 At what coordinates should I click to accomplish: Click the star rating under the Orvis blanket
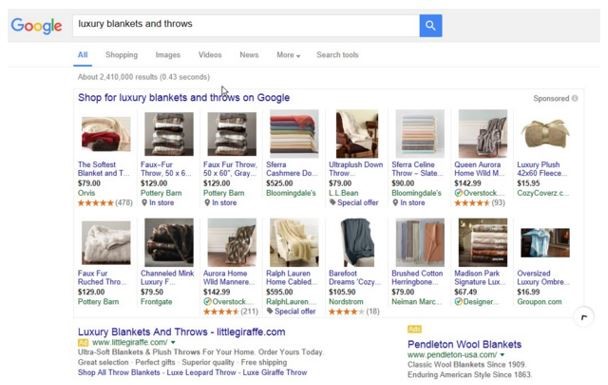[x=95, y=203]
